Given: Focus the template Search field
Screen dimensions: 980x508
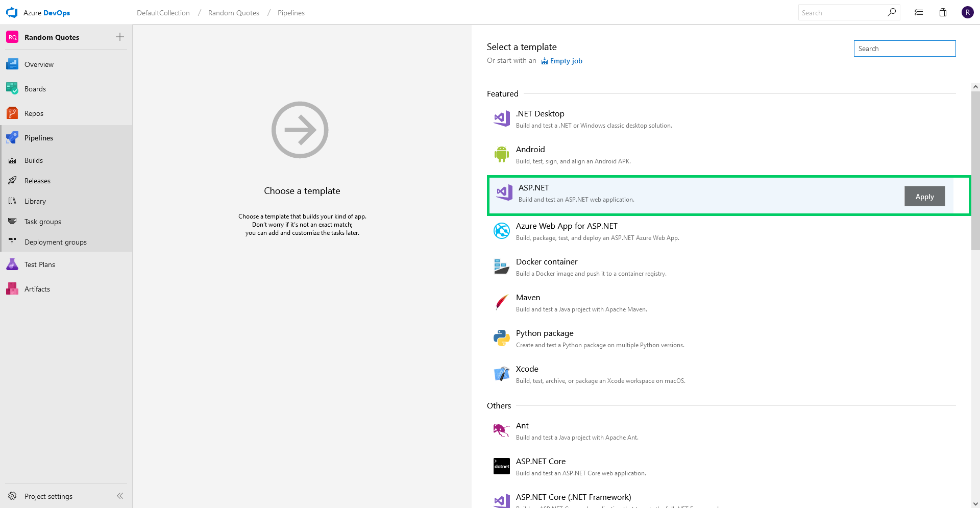Looking at the screenshot, I should coord(904,49).
